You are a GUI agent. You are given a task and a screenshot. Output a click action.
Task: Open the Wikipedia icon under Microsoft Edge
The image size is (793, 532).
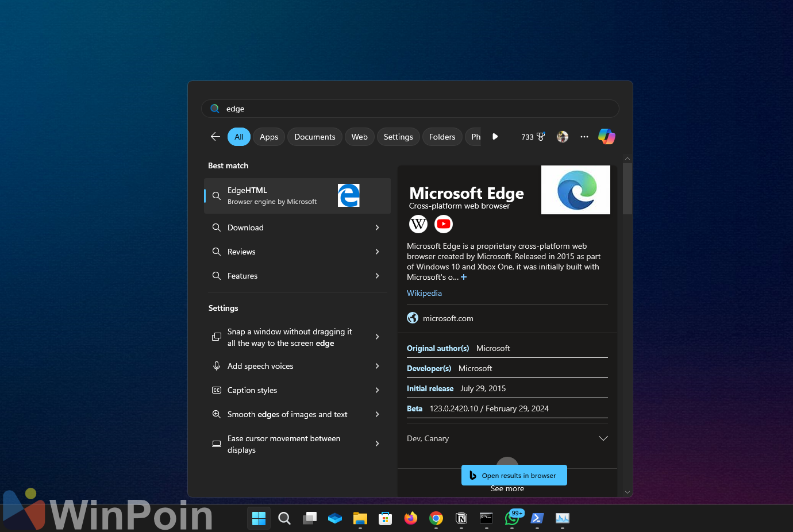[x=418, y=223]
